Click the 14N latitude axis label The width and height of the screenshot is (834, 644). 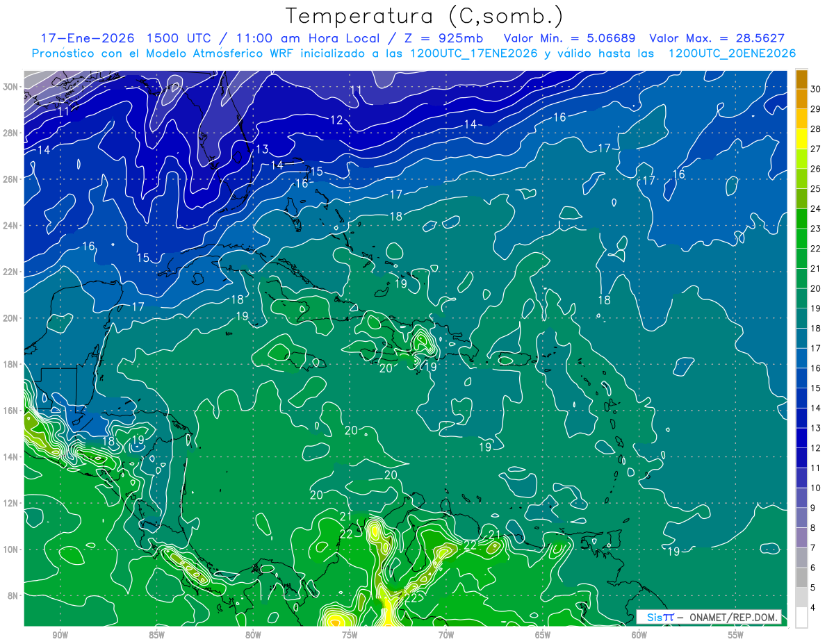10,457
